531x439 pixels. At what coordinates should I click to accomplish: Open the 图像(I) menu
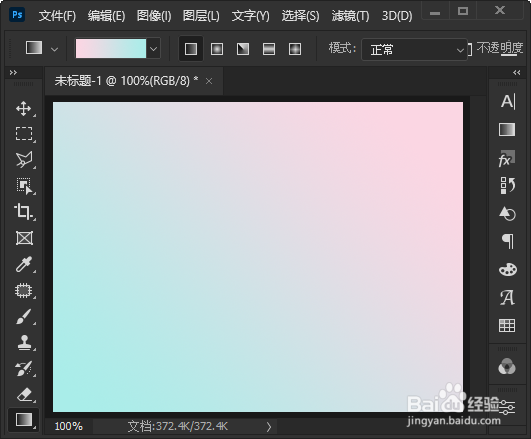[154, 16]
